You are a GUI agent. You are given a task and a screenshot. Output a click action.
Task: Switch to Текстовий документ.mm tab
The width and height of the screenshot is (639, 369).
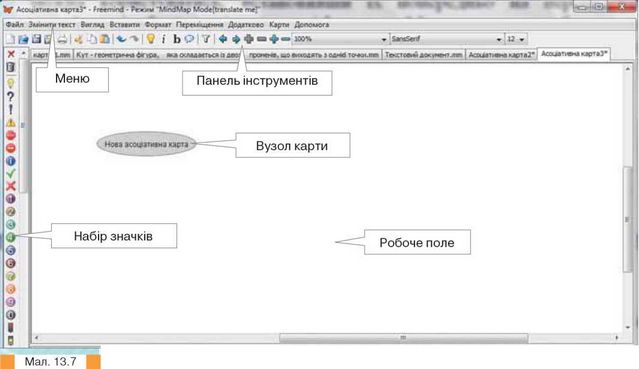coord(424,55)
